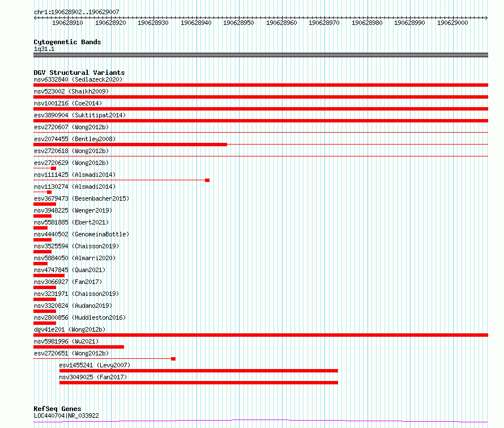The image size is (504, 428).
Task: Click the thick red esv2074455 variant bar
Action: [130, 145]
